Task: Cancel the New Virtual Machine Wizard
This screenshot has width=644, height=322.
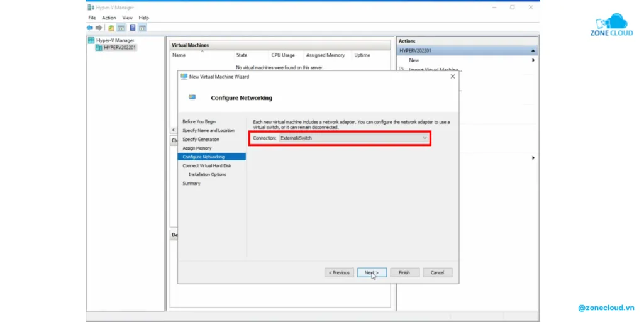Action: 438,272
